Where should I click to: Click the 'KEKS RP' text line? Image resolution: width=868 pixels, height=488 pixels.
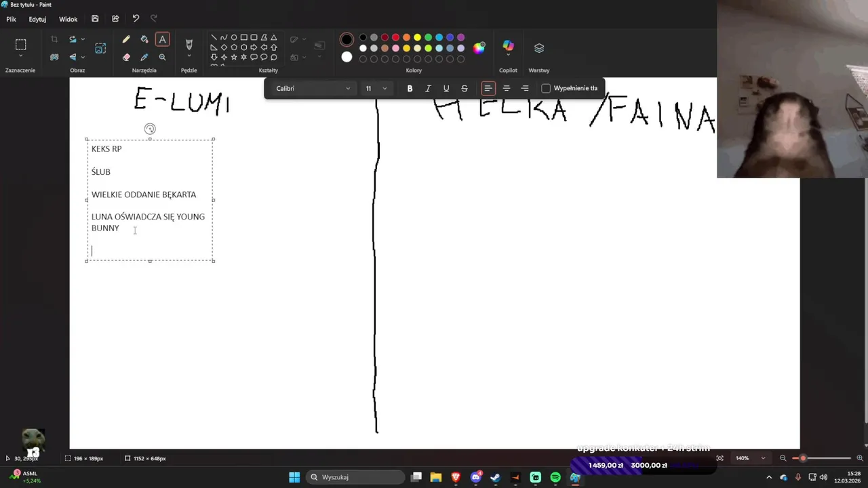(106, 148)
